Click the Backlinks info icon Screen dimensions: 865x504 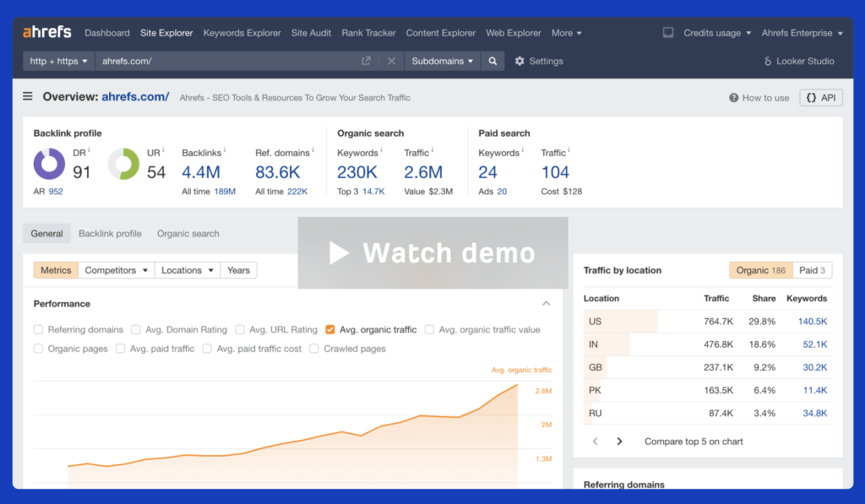click(x=225, y=150)
